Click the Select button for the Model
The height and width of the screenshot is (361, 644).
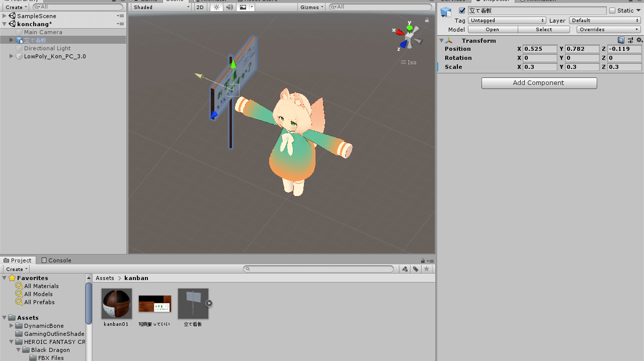pyautogui.click(x=544, y=29)
